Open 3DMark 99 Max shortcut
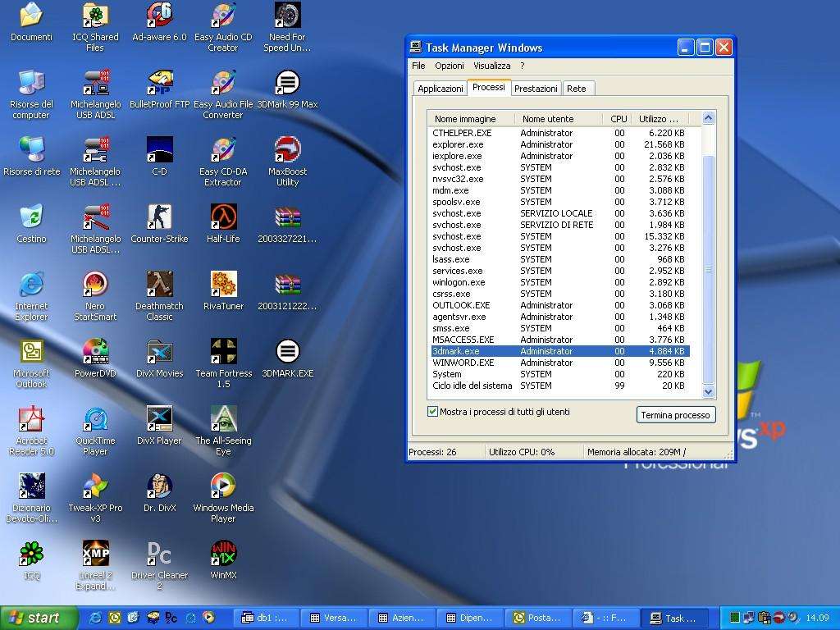The height and width of the screenshot is (630, 840). click(287, 90)
